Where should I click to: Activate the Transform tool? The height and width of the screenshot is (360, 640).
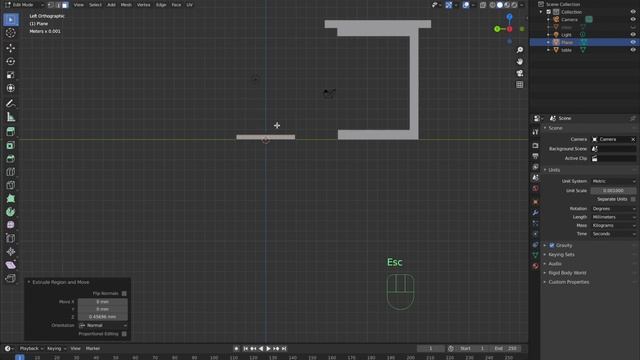pos(11,88)
